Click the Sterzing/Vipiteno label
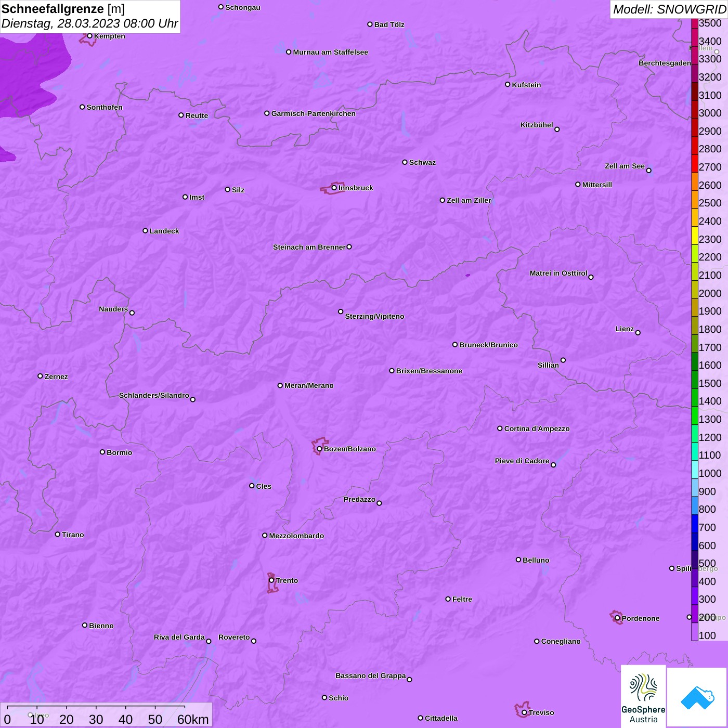 [374, 316]
